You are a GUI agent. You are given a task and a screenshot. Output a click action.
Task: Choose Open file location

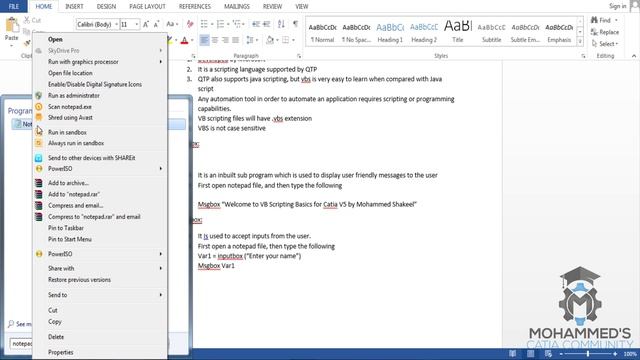(x=100, y=73)
